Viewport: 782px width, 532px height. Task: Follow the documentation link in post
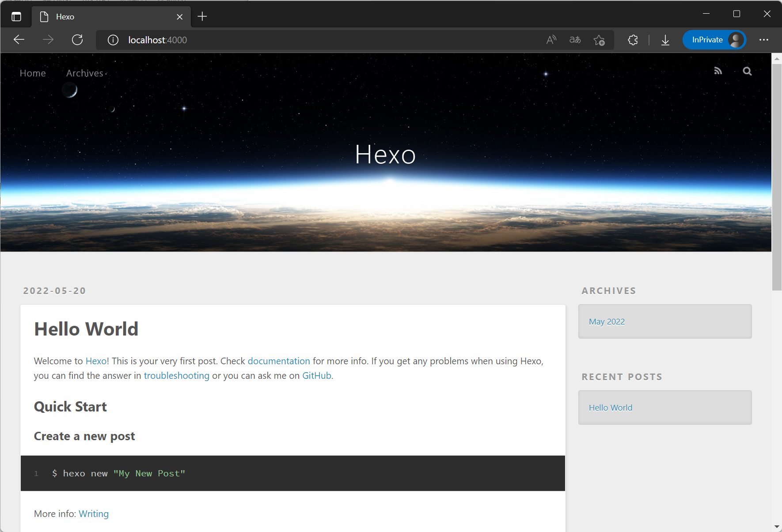coord(279,361)
